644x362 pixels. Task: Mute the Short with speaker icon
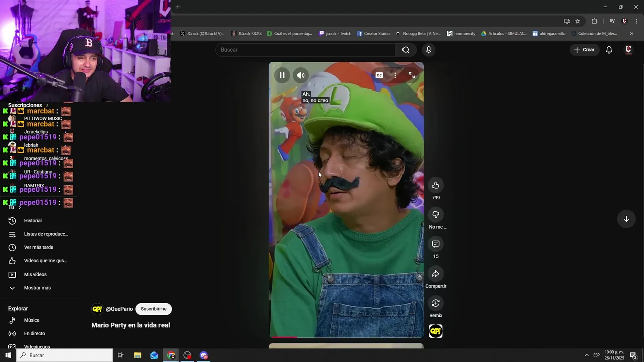(x=301, y=75)
